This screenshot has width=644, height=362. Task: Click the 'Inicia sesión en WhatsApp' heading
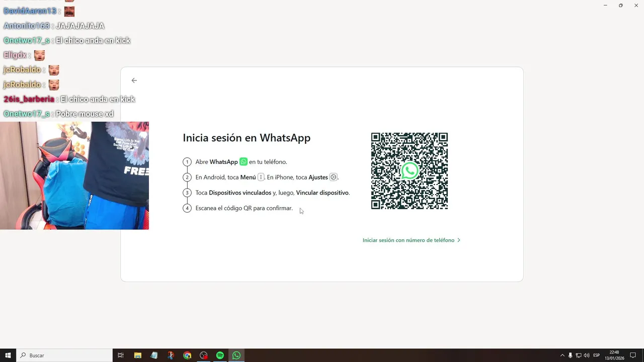click(x=247, y=138)
